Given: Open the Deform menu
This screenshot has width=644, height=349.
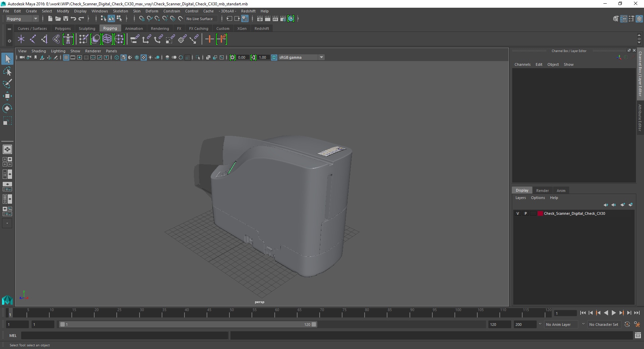Looking at the screenshot, I should pyautogui.click(x=152, y=11).
